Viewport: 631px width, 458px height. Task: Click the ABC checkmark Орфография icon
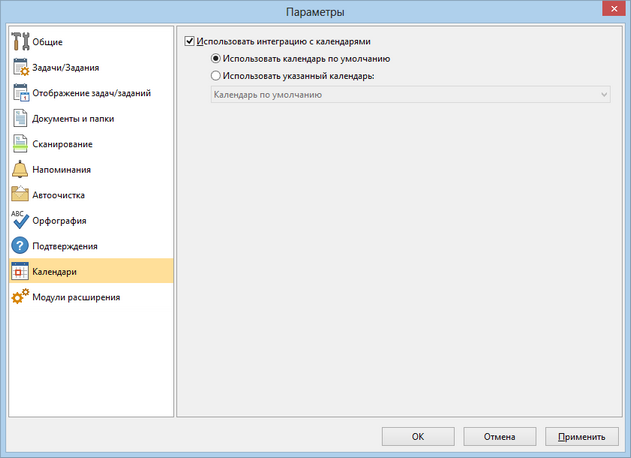[20, 220]
